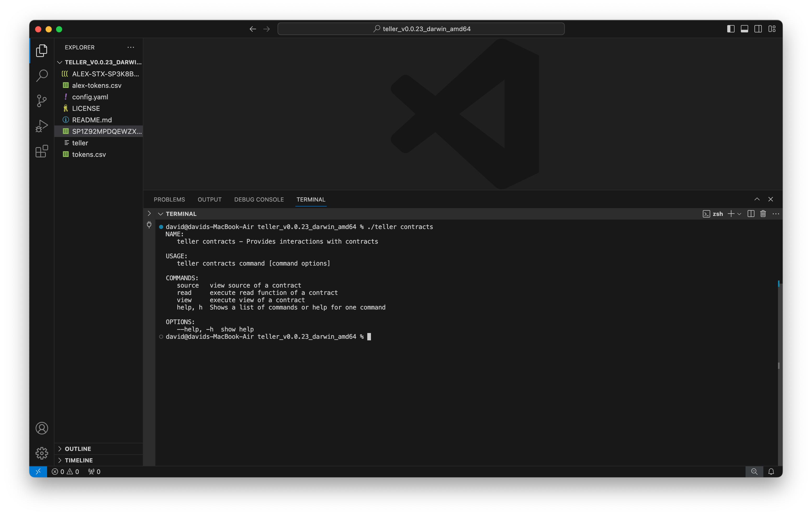
Task: Switch to the PROBLEMS tab
Action: pos(169,199)
